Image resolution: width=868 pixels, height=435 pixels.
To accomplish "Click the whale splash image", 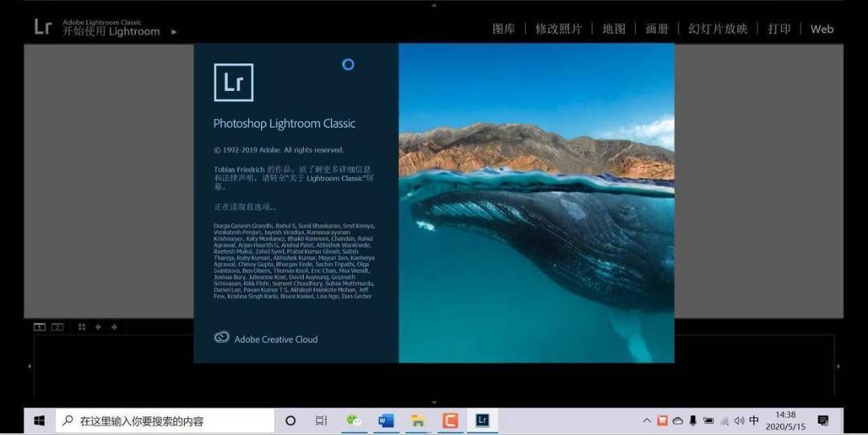I will (x=536, y=203).
